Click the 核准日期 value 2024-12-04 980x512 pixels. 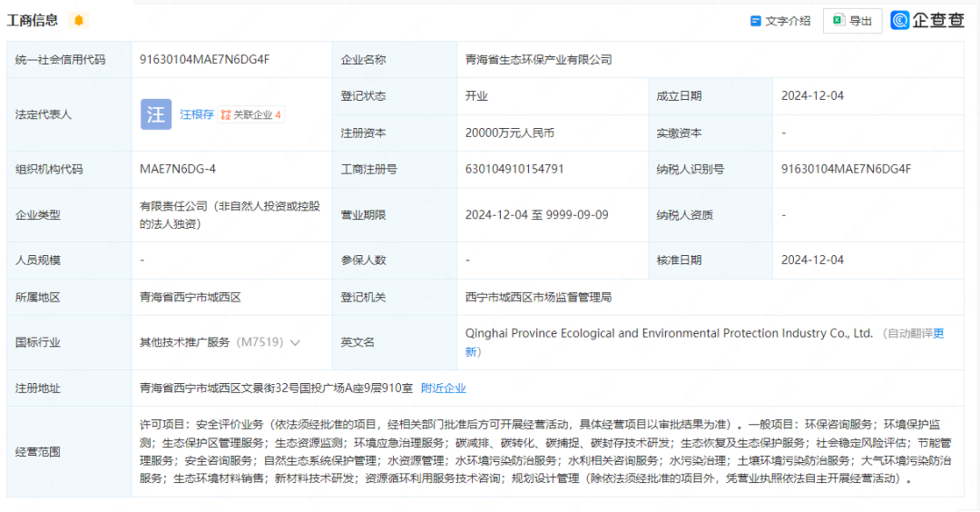(x=812, y=260)
